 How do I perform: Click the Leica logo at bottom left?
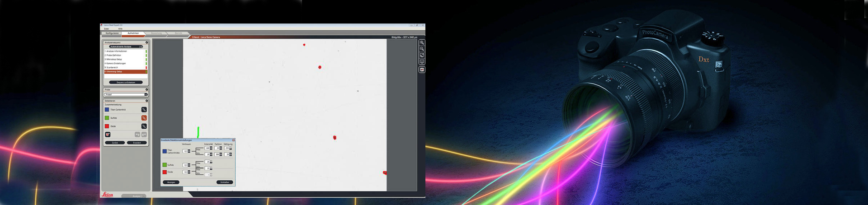(108, 195)
